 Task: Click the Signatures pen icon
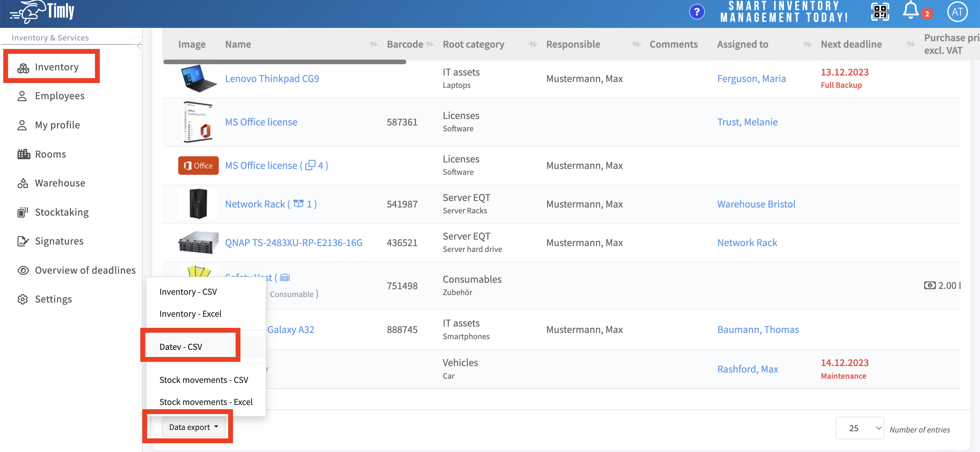click(23, 241)
